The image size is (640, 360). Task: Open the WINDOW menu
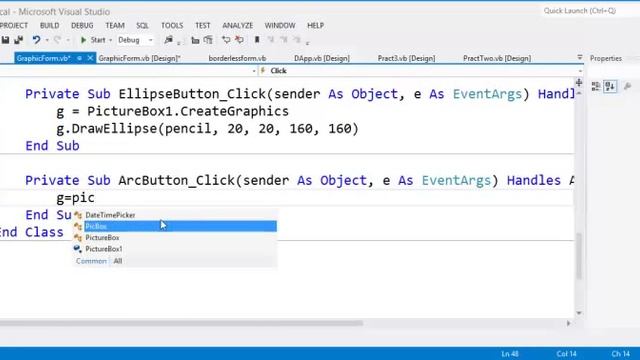click(x=280, y=25)
